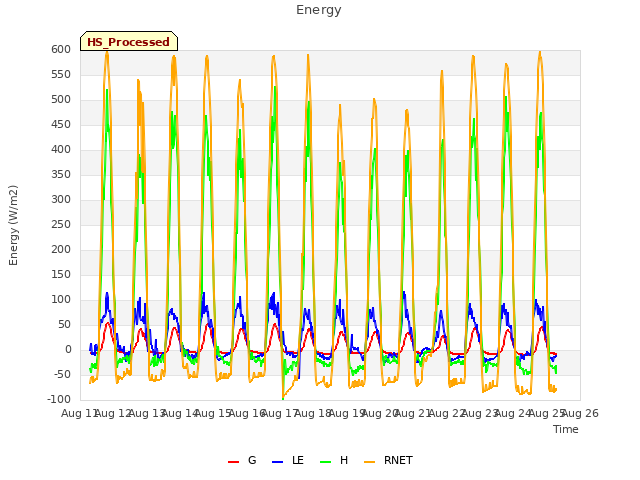The height and width of the screenshot is (480, 640).
Task: Click the 450 y-axis tick label
Action: click(x=61, y=124)
